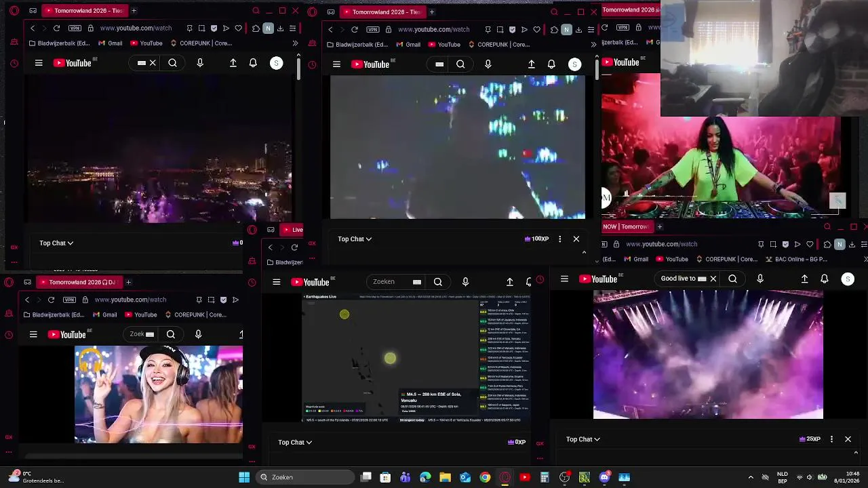Toggle ad blocker shield in night-city video window
Image resolution: width=868 pixels, height=488 pixels.
pyautogui.click(x=214, y=28)
